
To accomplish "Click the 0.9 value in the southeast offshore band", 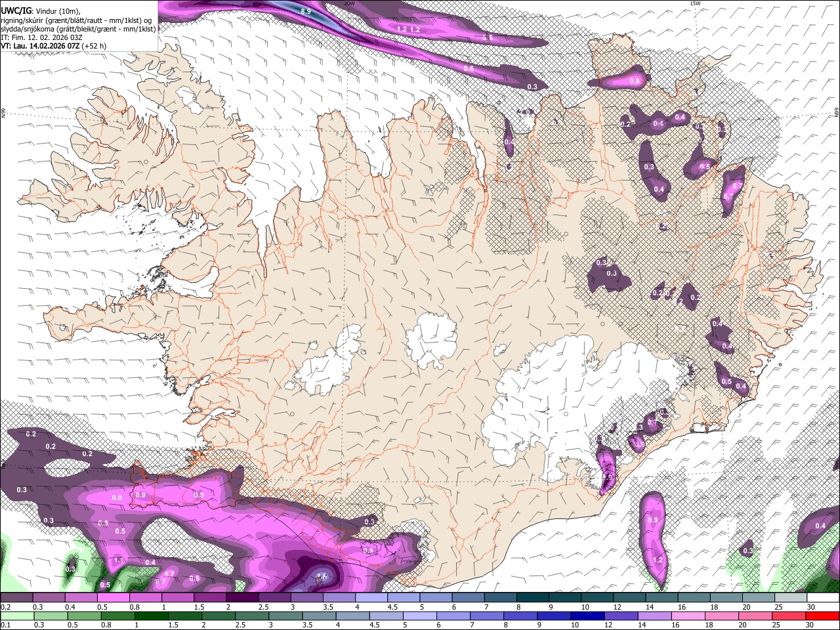I will pyautogui.click(x=653, y=520).
